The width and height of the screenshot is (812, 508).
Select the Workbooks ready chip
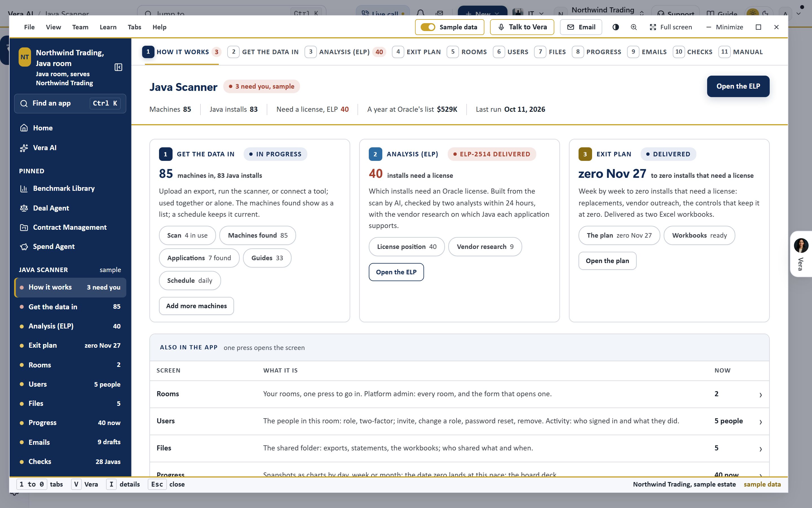pyautogui.click(x=699, y=236)
